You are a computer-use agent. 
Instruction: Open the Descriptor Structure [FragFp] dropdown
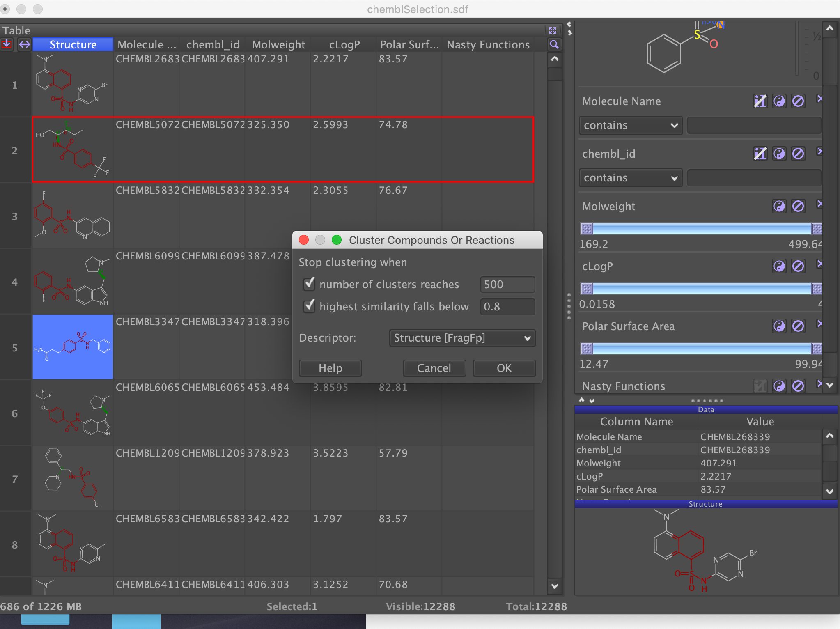point(462,338)
